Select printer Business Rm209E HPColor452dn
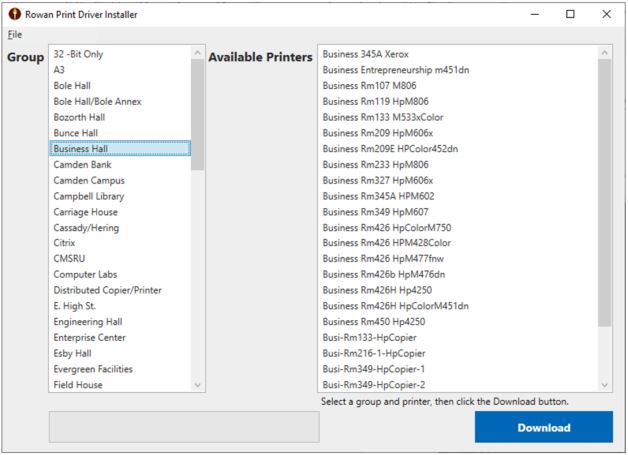This screenshot has width=628, height=455. click(x=390, y=149)
